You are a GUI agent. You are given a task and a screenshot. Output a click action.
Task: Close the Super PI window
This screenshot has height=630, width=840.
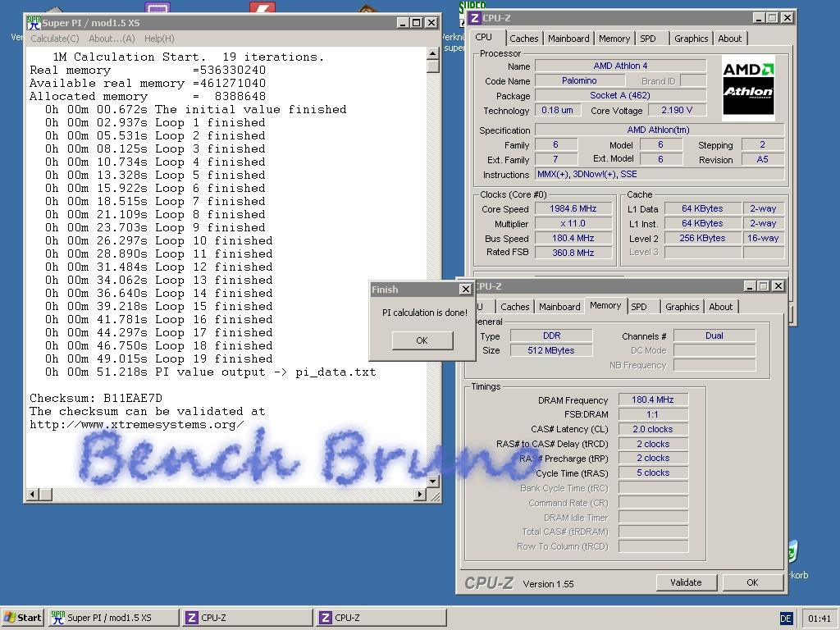pyautogui.click(x=431, y=22)
